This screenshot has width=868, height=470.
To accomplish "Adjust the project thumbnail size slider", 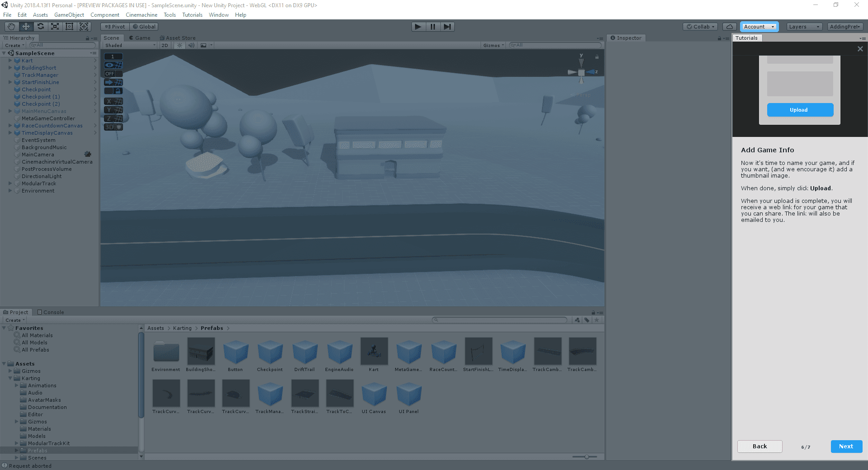I will (x=586, y=457).
